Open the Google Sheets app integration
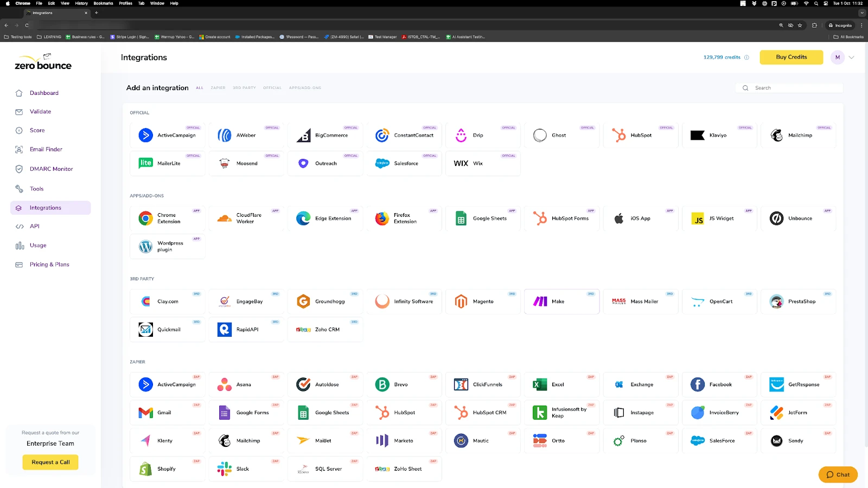Screen dimensions: 868x488 click(482, 218)
